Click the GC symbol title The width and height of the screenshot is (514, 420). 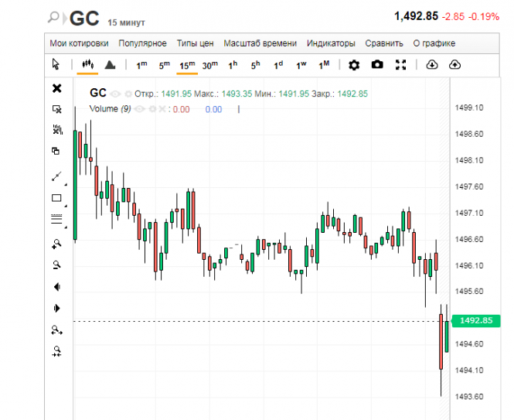click(x=84, y=19)
